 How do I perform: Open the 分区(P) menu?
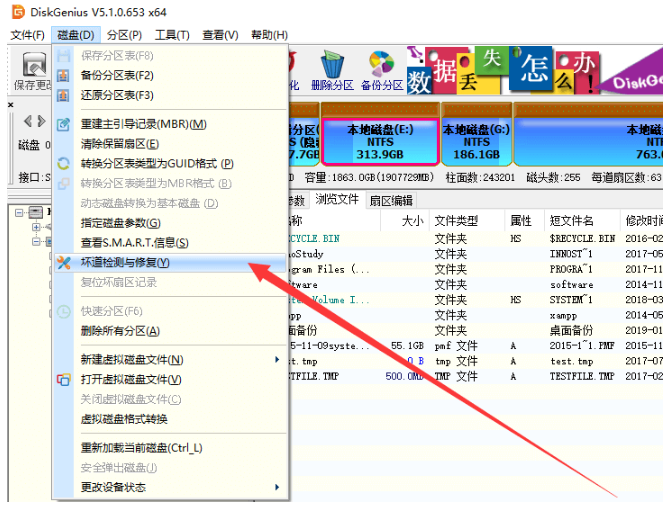click(124, 35)
